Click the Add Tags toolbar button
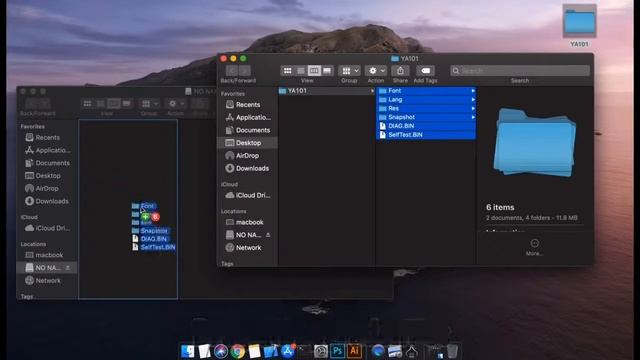 tap(425, 71)
